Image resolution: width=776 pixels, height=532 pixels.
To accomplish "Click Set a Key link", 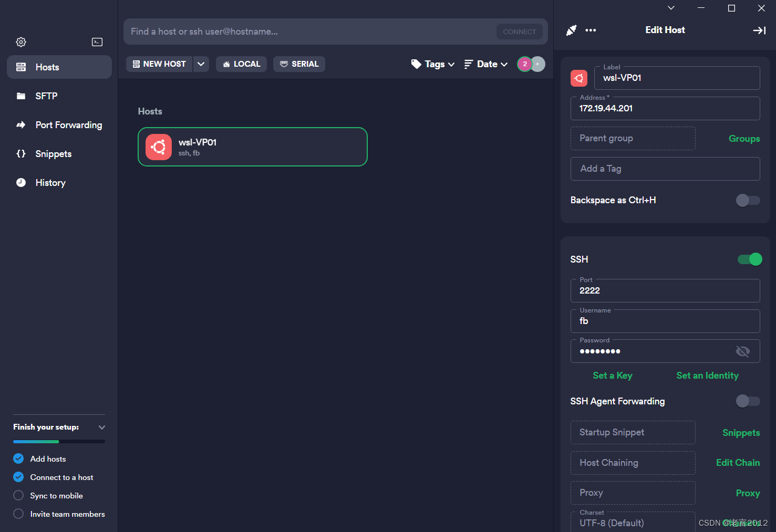I will coord(613,375).
